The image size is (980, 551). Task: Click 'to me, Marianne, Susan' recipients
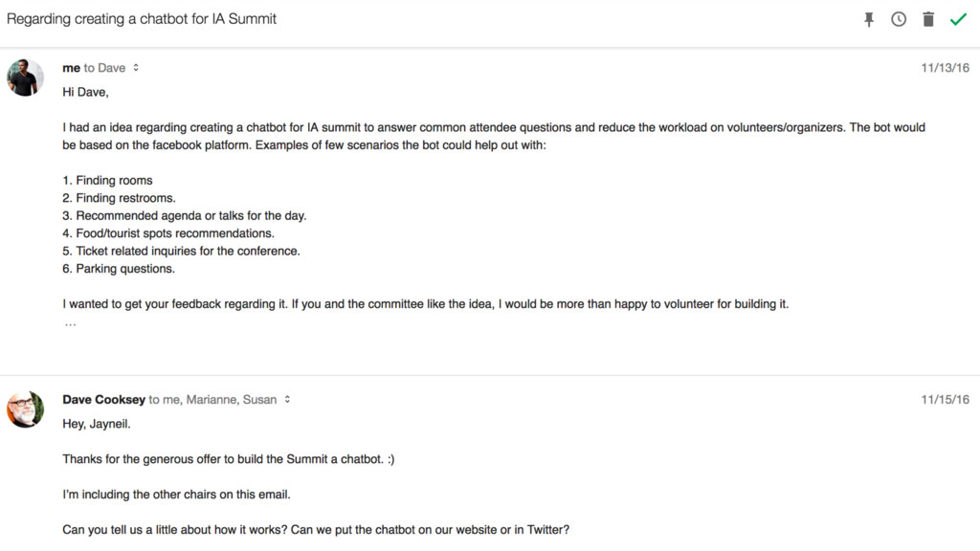pyautogui.click(x=212, y=399)
